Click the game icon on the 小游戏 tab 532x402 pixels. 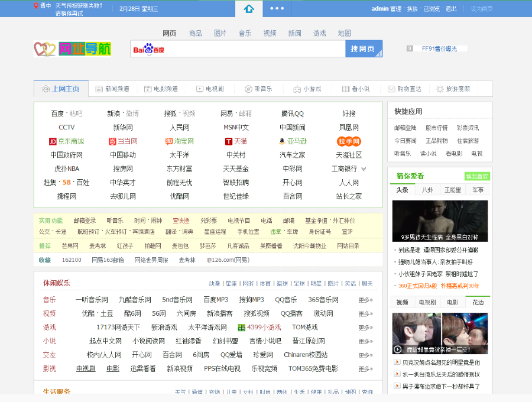tap(296, 88)
